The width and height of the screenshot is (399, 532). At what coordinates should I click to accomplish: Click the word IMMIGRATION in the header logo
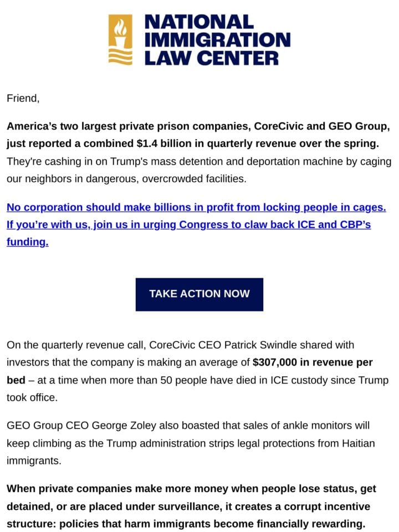click(217, 40)
